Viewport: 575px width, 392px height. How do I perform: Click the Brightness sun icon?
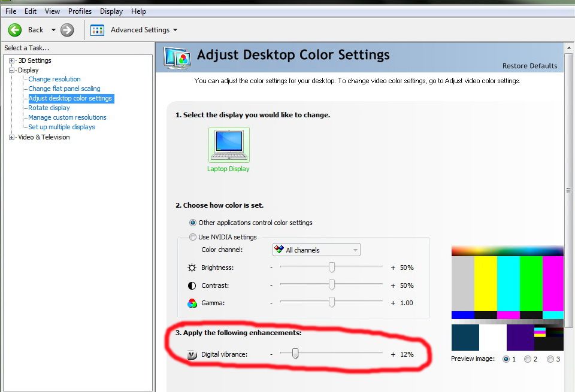192,268
